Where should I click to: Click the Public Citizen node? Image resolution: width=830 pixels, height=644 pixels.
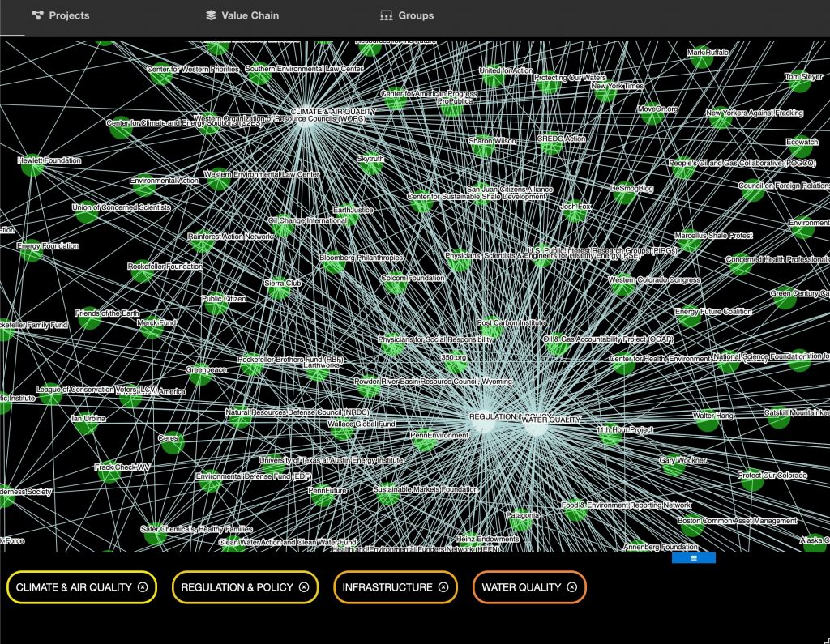coord(216,305)
